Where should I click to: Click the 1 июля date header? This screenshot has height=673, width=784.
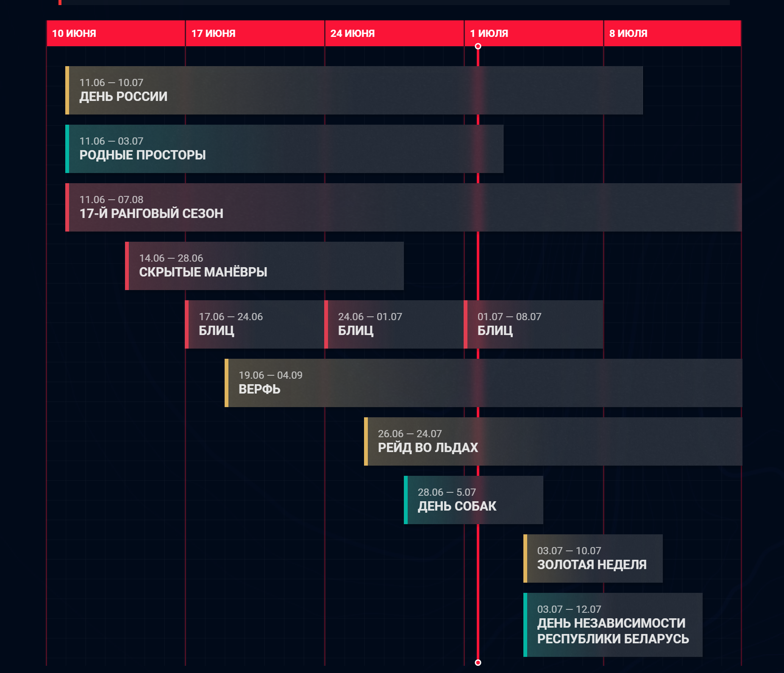(x=534, y=33)
